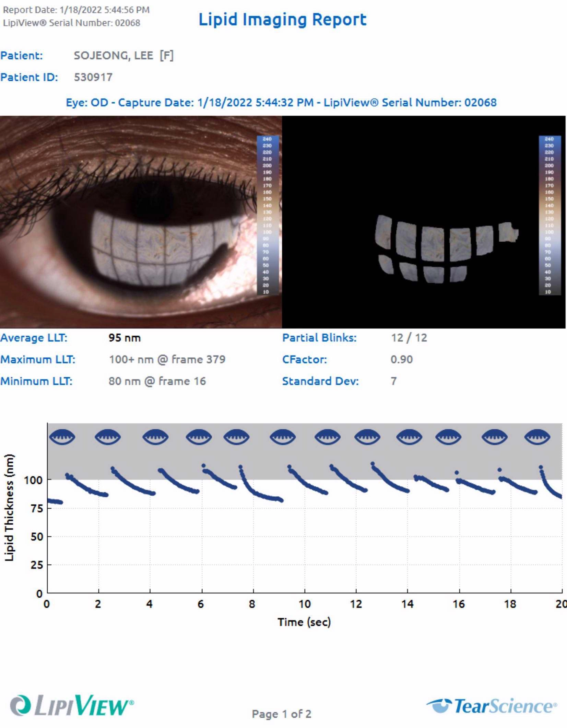The image size is (567, 728).
Task: Click the first blink icon above the chart
Action: (62, 437)
